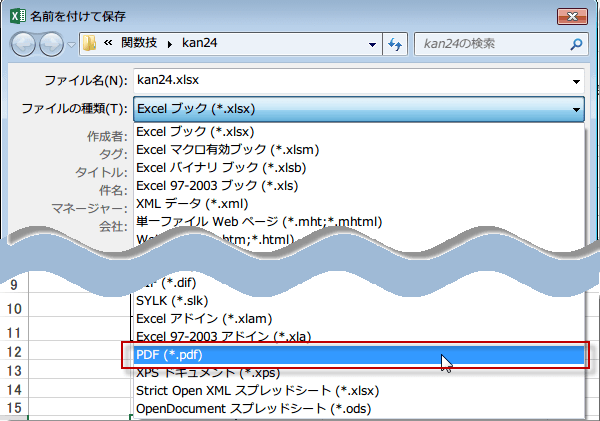Choose Excel マクロ有効ブック (*.xlsm)
Viewport: 600px width, 421px height.
pyautogui.click(x=359, y=150)
